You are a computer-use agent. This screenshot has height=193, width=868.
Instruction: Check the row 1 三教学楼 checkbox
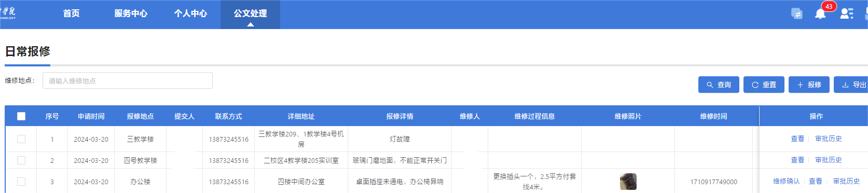click(x=21, y=139)
